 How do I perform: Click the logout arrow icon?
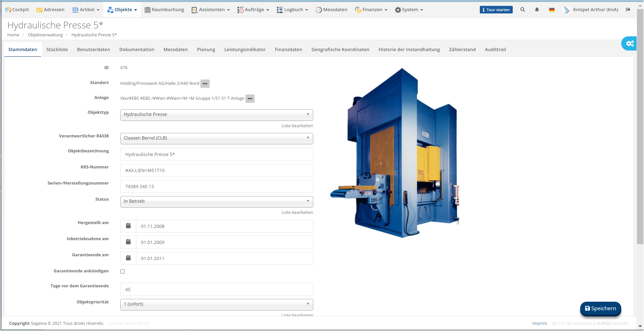pyautogui.click(x=628, y=9)
